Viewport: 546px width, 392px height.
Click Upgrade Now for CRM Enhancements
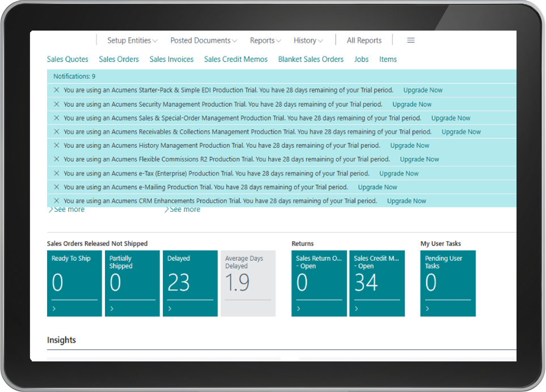407,201
